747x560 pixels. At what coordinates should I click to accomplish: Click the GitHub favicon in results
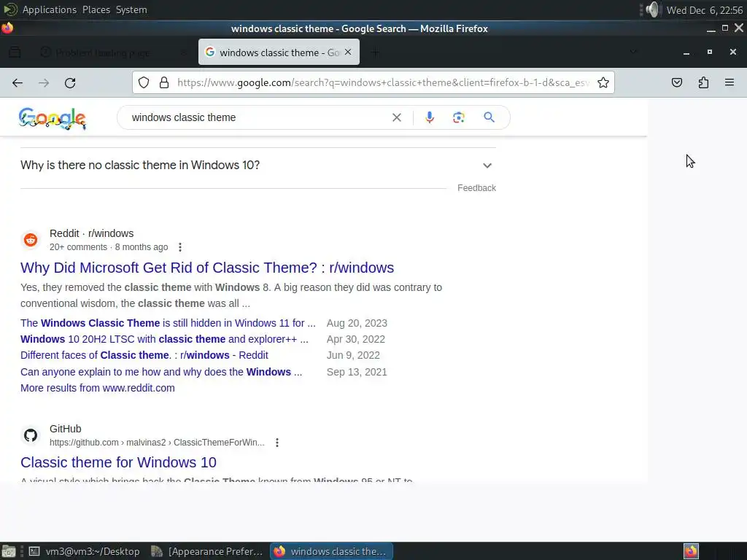click(31, 435)
